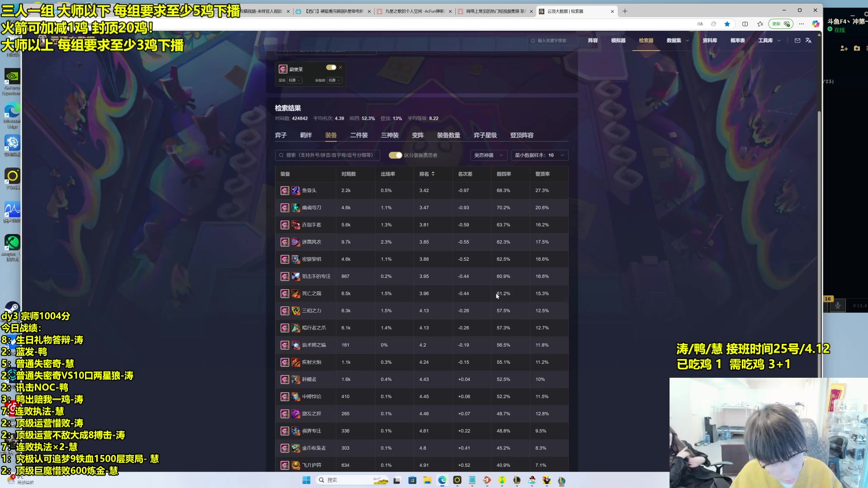The image size is (868, 488).
Task: Click the 三相之力 item icon
Action: click(x=296, y=311)
